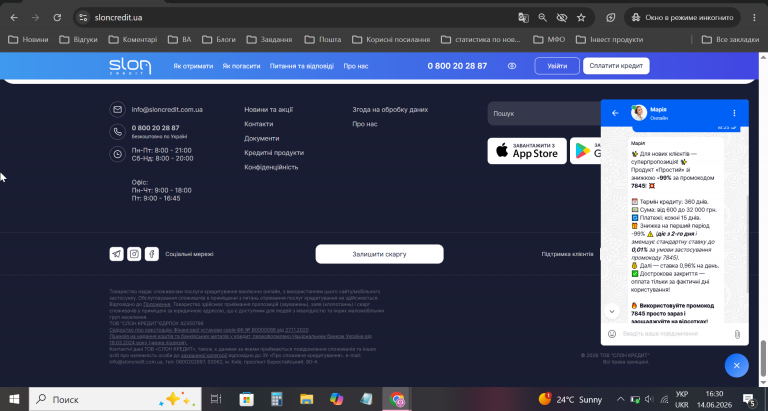This screenshot has height=411, width=768.
Task: Click the page vertical scrollbar thumb
Action: pos(763,357)
